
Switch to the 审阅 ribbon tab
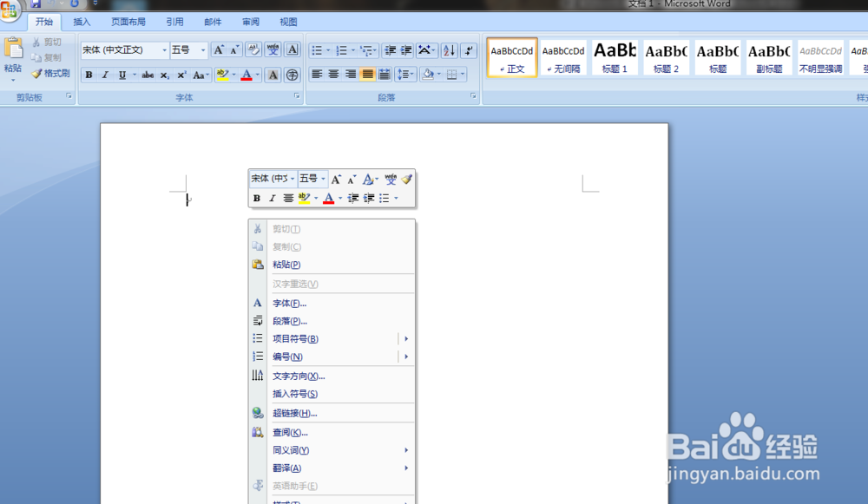coord(251,23)
